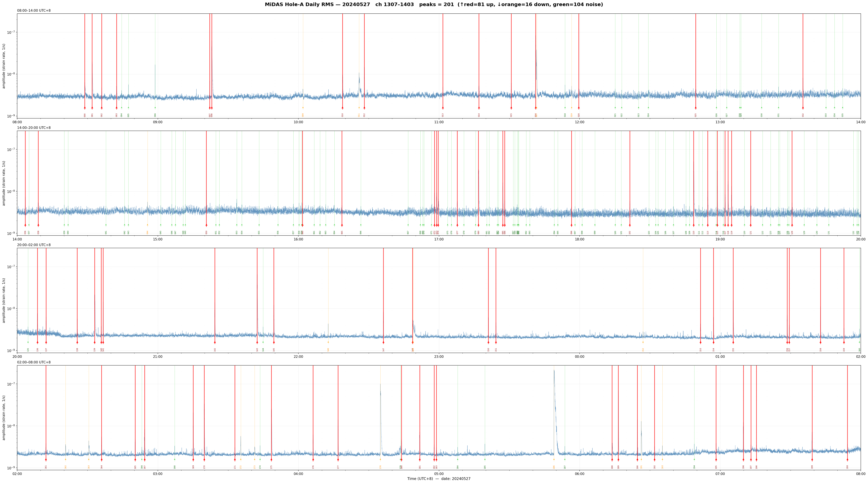Click the "18:00" x-axis tick label
This screenshot has width=868, height=483.
(580, 239)
